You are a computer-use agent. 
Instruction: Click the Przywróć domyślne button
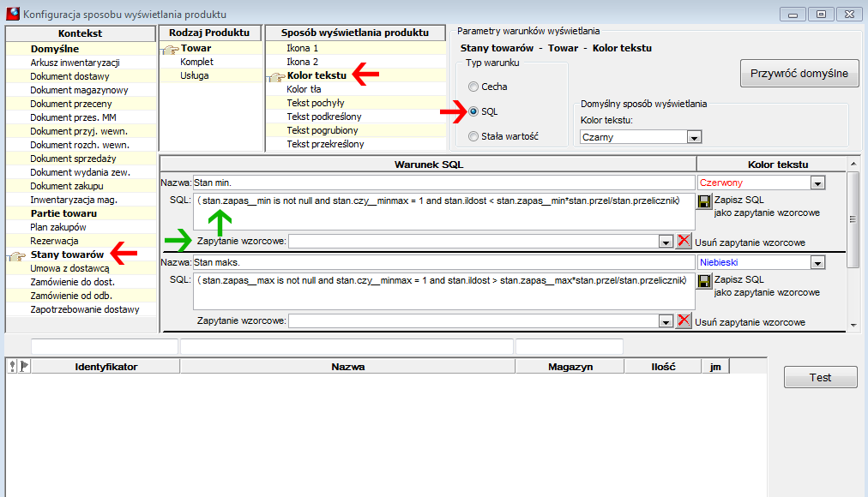click(799, 74)
